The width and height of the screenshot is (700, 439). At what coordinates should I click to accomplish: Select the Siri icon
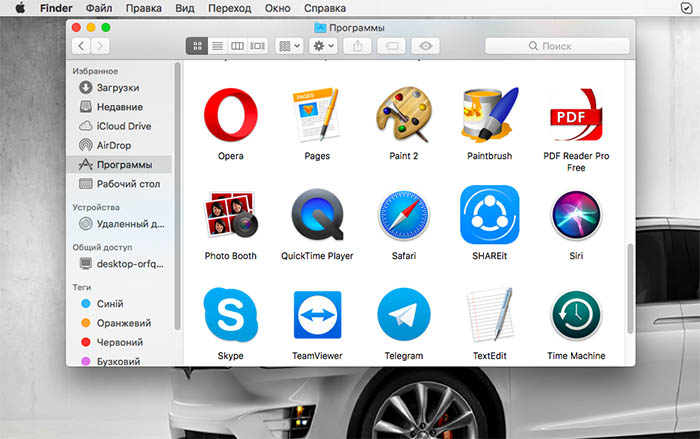pos(576,215)
